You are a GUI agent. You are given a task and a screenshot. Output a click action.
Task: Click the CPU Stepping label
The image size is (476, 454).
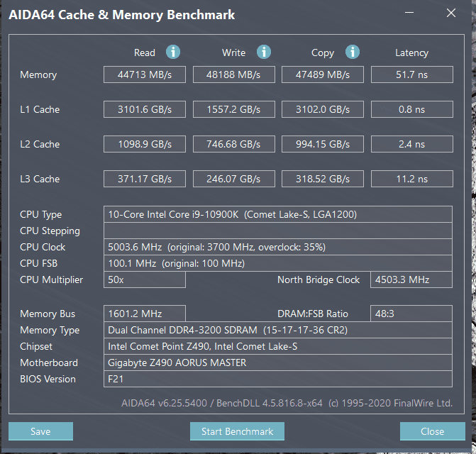[x=50, y=231]
